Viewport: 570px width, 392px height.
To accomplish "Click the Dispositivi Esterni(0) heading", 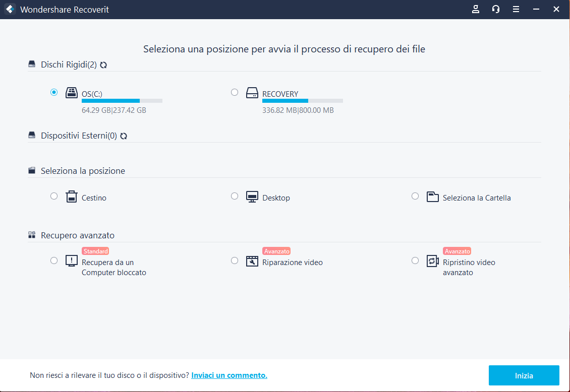I will point(79,136).
